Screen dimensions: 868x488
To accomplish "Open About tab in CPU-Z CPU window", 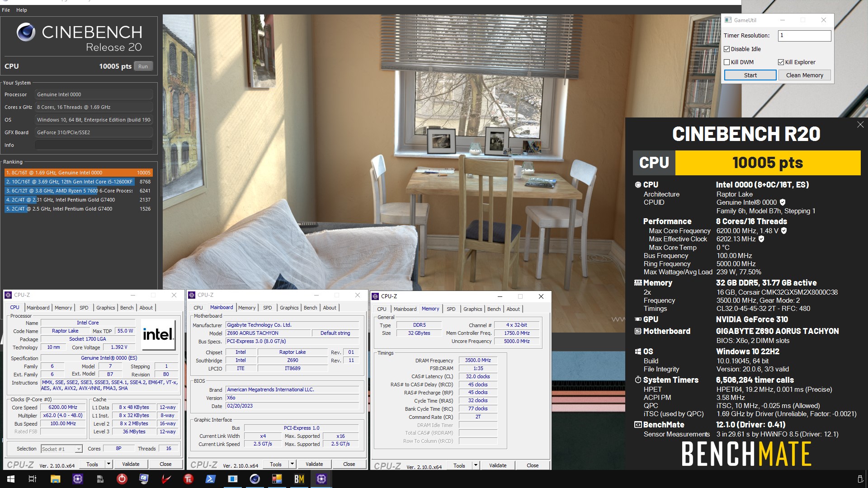I will coord(146,308).
